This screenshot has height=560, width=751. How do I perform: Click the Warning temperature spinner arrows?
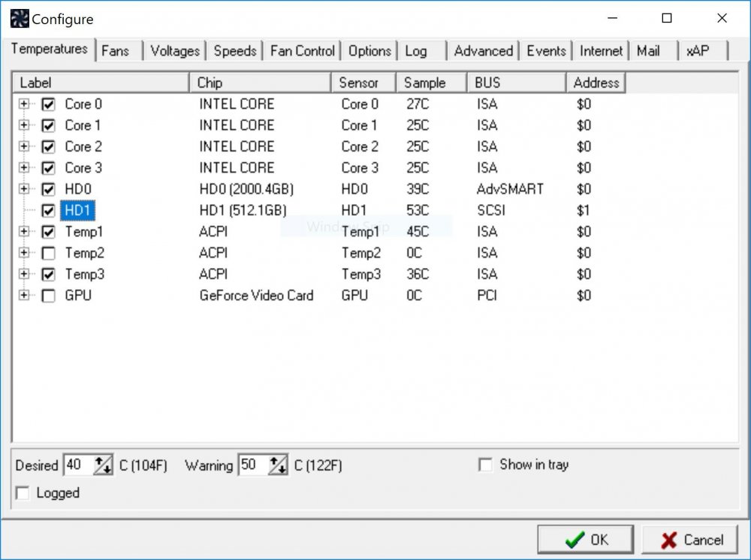[x=279, y=465]
